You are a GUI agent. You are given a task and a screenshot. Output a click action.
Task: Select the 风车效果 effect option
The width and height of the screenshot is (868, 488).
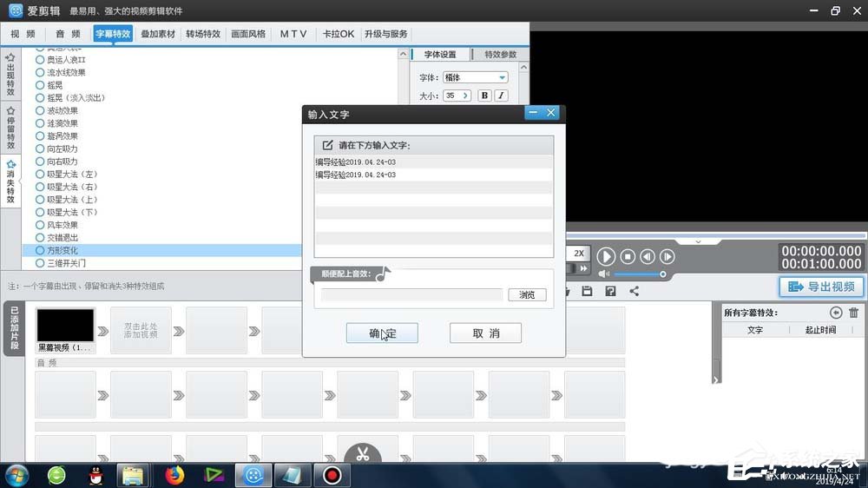click(x=62, y=225)
